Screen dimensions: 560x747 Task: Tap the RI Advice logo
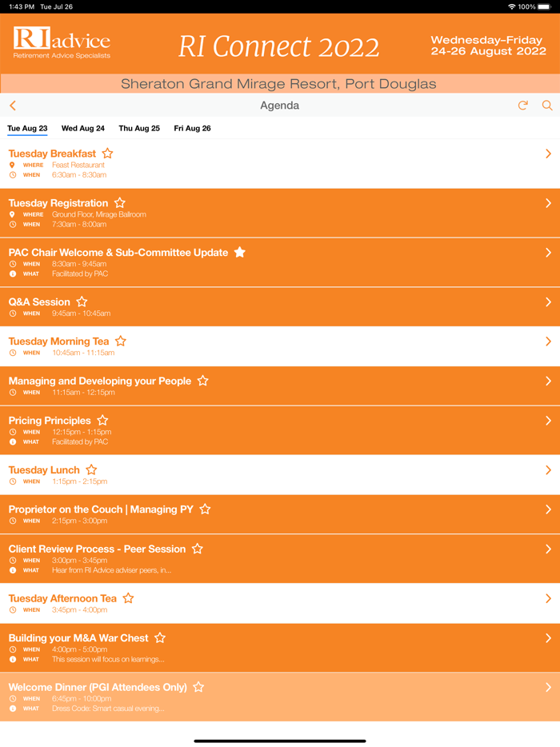[62, 43]
